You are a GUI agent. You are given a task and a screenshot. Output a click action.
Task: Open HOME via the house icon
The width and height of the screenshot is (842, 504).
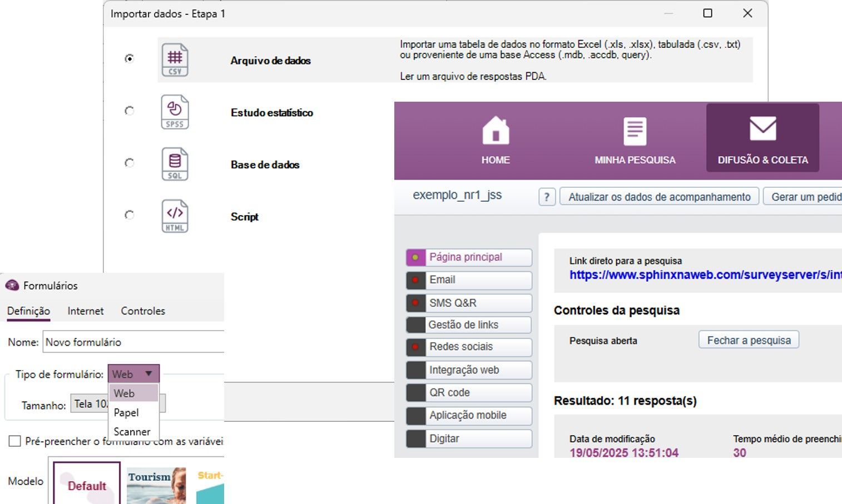pyautogui.click(x=496, y=130)
